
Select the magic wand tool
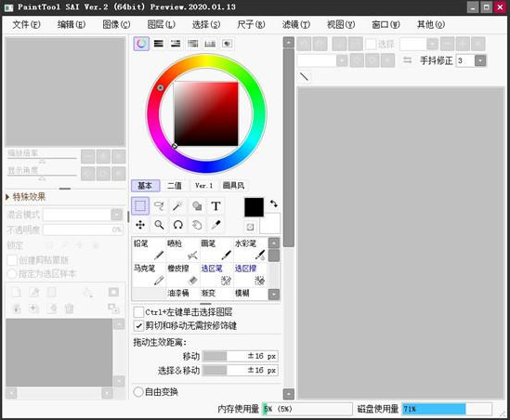[178, 206]
